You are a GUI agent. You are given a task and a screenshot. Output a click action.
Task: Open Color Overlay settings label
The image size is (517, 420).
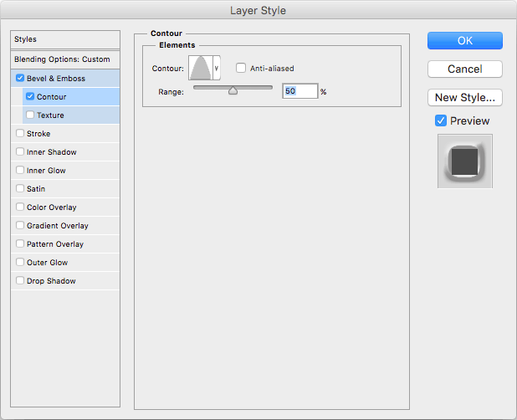tap(51, 207)
